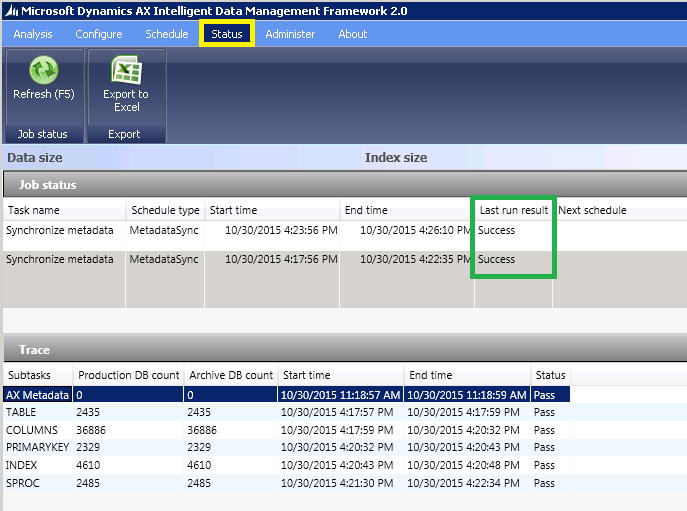Open the About tab
This screenshot has width=687, height=511.
coord(352,34)
